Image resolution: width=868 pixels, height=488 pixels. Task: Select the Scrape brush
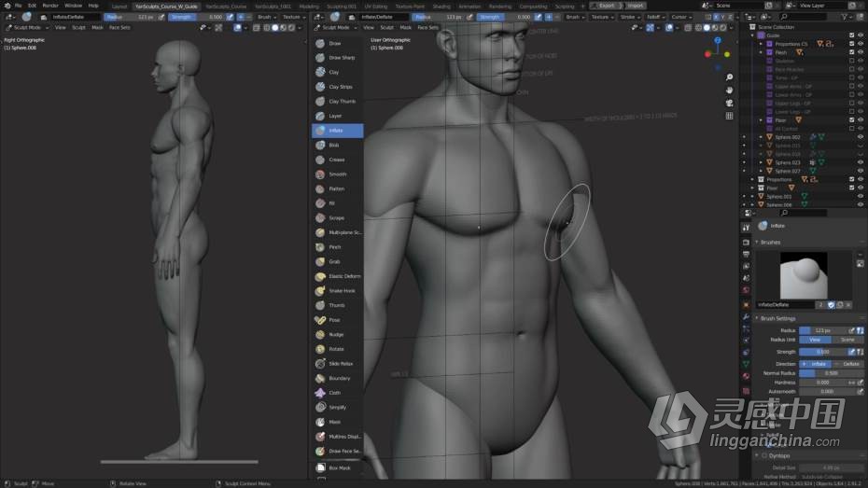point(338,218)
